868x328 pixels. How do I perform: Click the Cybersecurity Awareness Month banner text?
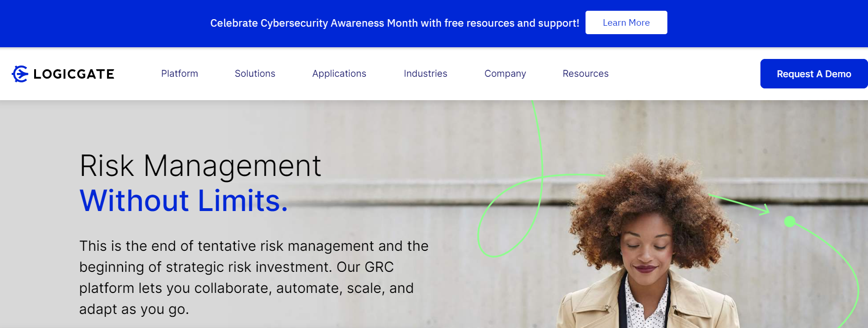[394, 23]
